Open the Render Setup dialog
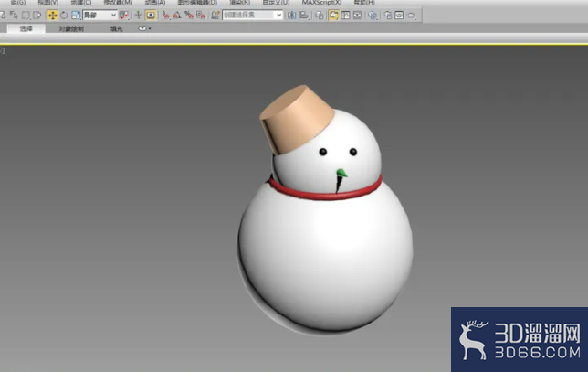588x372 pixels. tap(388, 15)
